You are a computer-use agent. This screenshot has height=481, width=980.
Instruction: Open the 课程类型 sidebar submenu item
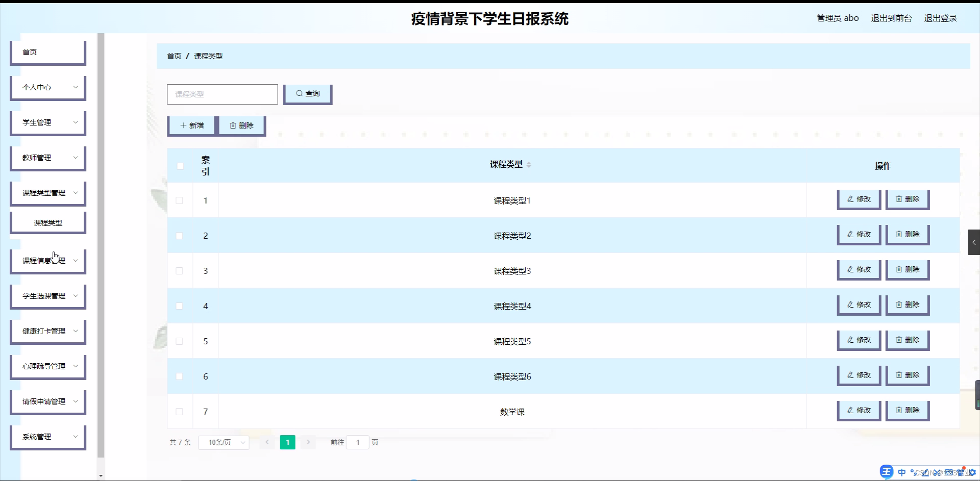47,222
